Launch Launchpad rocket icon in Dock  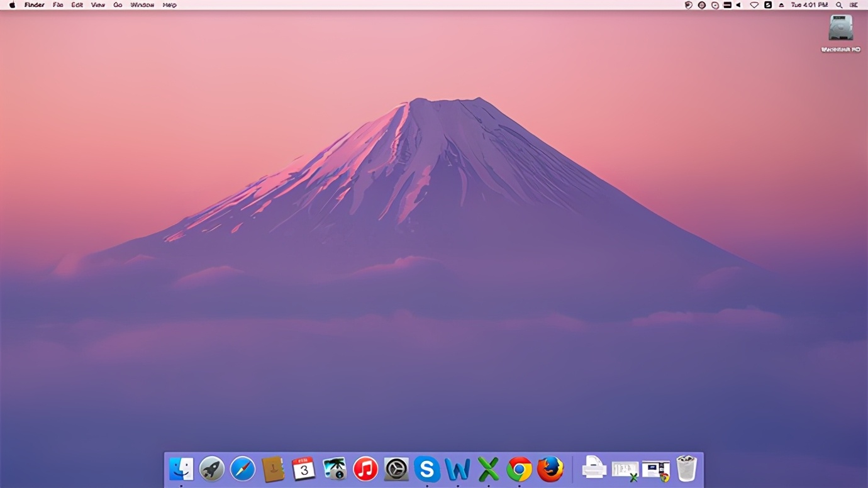(x=212, y=469)
